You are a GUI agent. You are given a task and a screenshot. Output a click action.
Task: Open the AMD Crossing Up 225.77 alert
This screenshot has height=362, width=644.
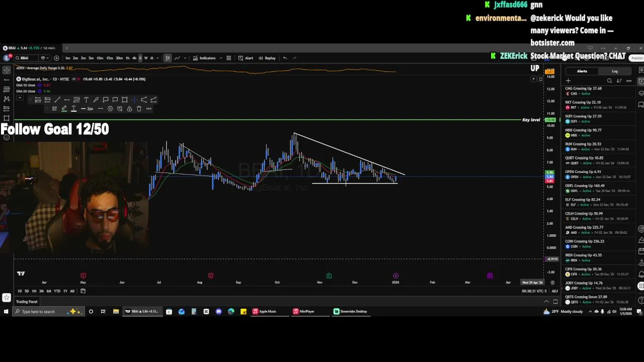coord(599,230)
